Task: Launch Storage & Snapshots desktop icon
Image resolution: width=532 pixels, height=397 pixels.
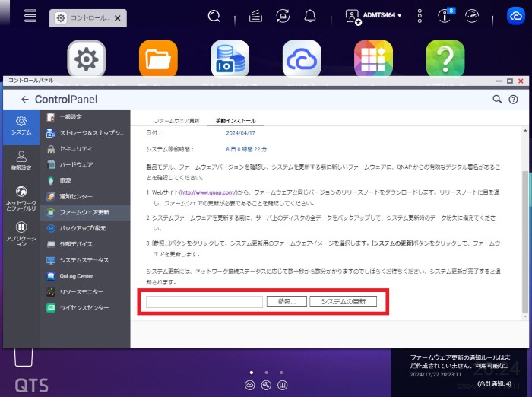Action: pos(230,59)
